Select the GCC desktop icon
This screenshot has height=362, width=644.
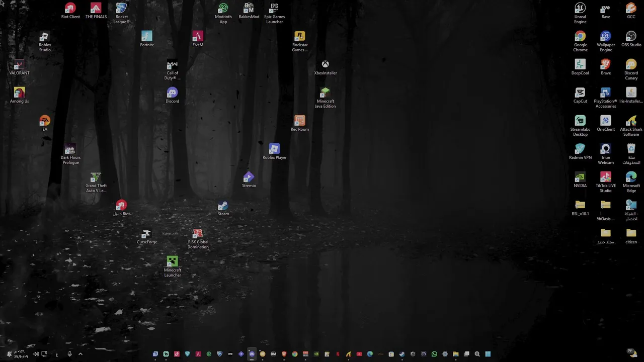click(x=631, y=11)
